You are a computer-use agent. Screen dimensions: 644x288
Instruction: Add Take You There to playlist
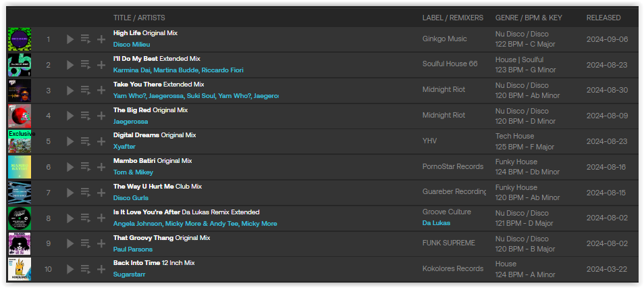point(101,90)
